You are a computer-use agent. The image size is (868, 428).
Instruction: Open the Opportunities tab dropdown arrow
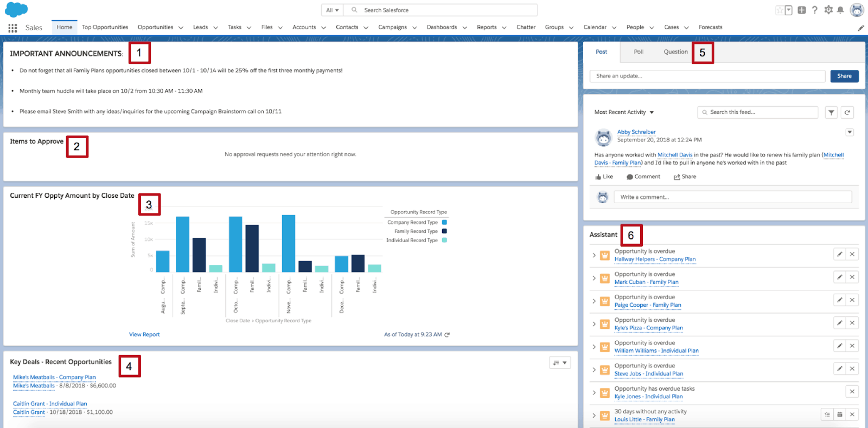181,28
